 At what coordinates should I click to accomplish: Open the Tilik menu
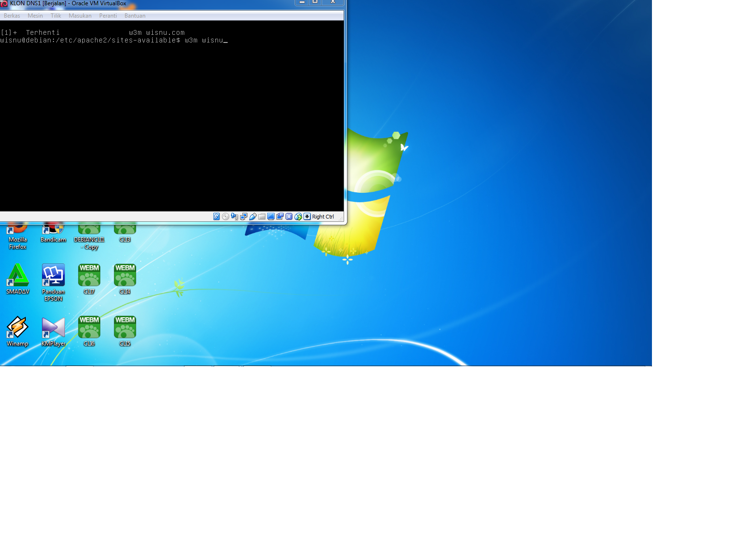pyautogui.click(x=56, y=16)
